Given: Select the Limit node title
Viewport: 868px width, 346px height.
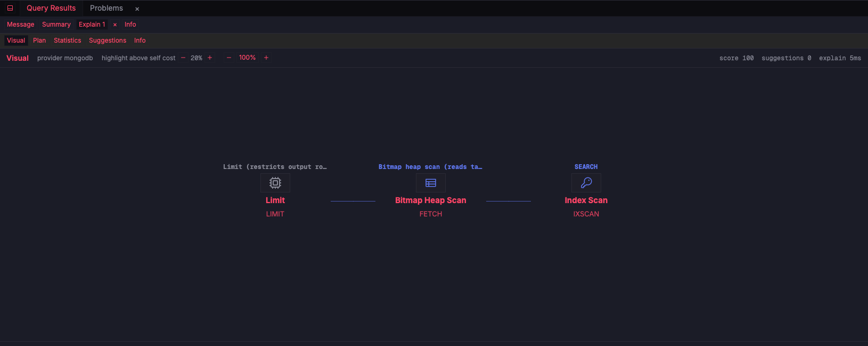Looking at the screenshot, I should [x=275, y=200].
